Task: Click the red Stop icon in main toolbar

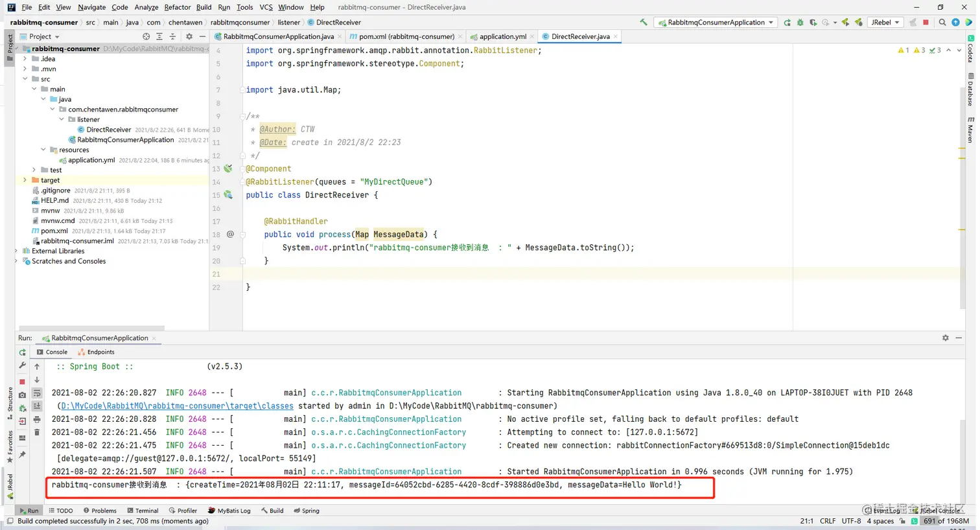Action: 926,22
